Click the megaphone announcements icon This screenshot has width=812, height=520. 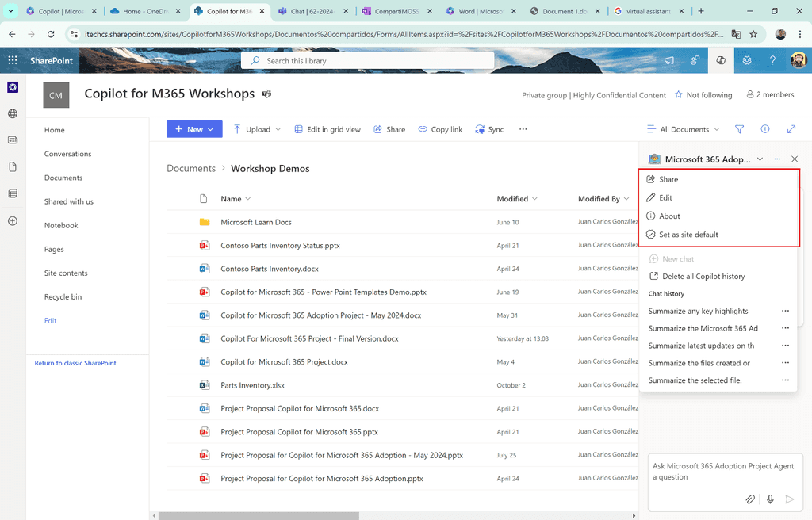click(x=669, y=60)
